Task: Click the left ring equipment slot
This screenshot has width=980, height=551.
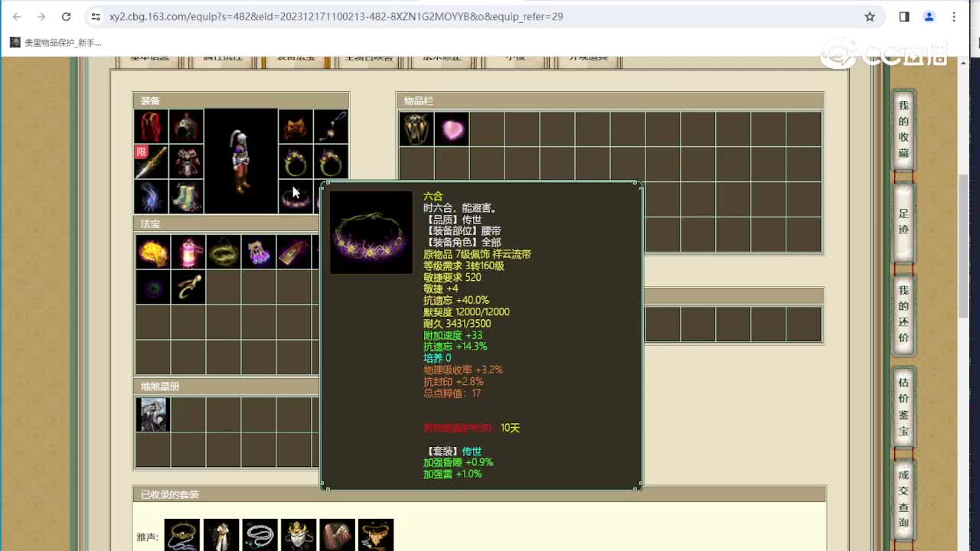Action: 296,161
